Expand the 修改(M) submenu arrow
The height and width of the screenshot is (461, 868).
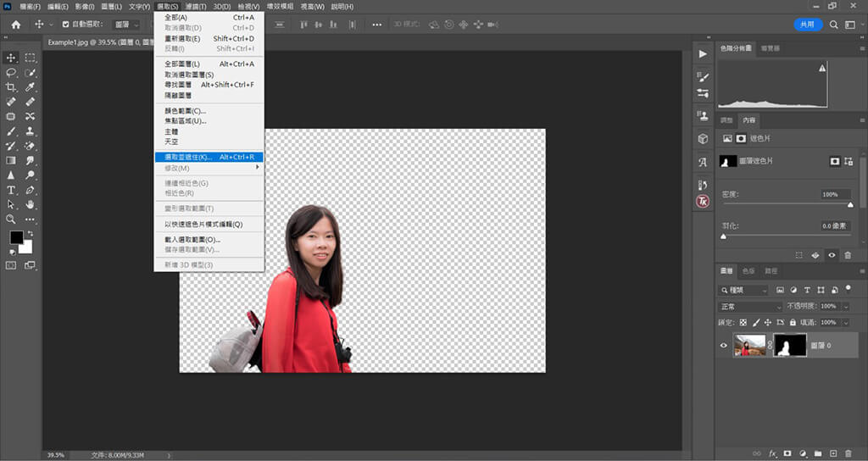tap(257, 167)
